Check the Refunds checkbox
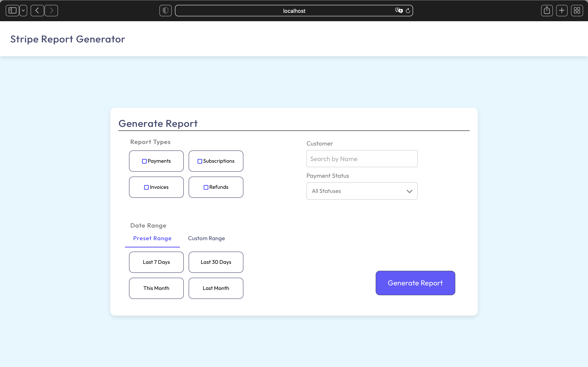This screenshot has width=588, height=367. coord(206,187)
